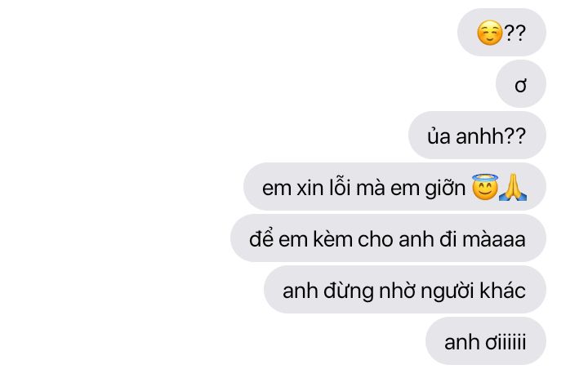Click the 'anh ơiiiiii' message bubble
Screen dimensions: 588x369
pyautogui.click(x=486, y=341)
